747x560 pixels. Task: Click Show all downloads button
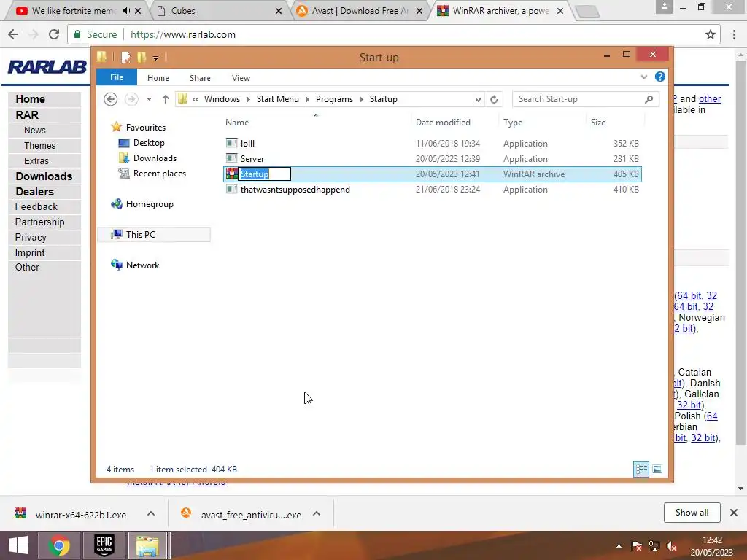pyautogui.click(x=692, y=513)
